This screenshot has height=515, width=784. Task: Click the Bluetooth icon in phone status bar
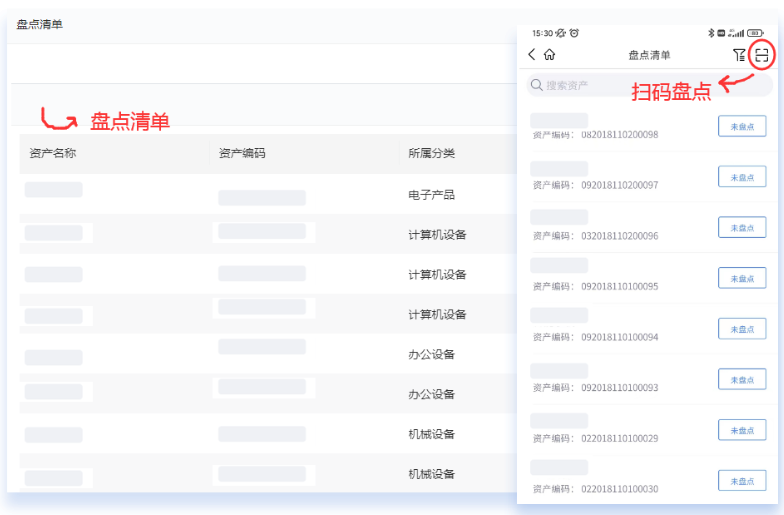pos(710,33)
